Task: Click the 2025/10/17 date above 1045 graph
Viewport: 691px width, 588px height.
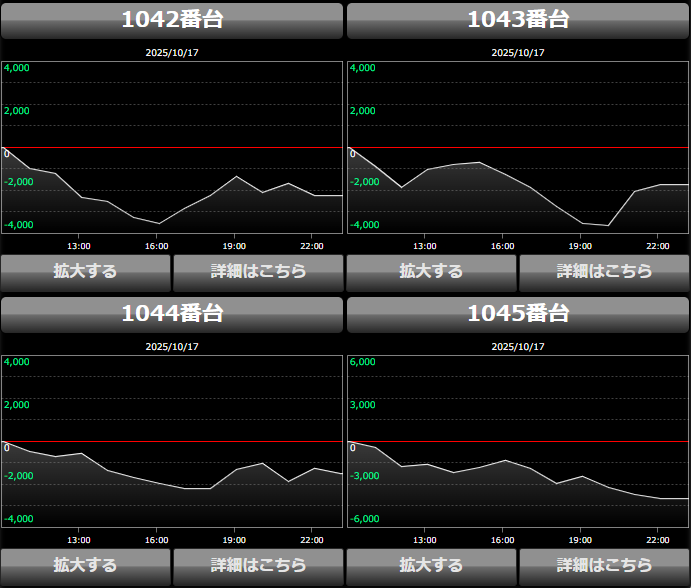Action: 518,346
